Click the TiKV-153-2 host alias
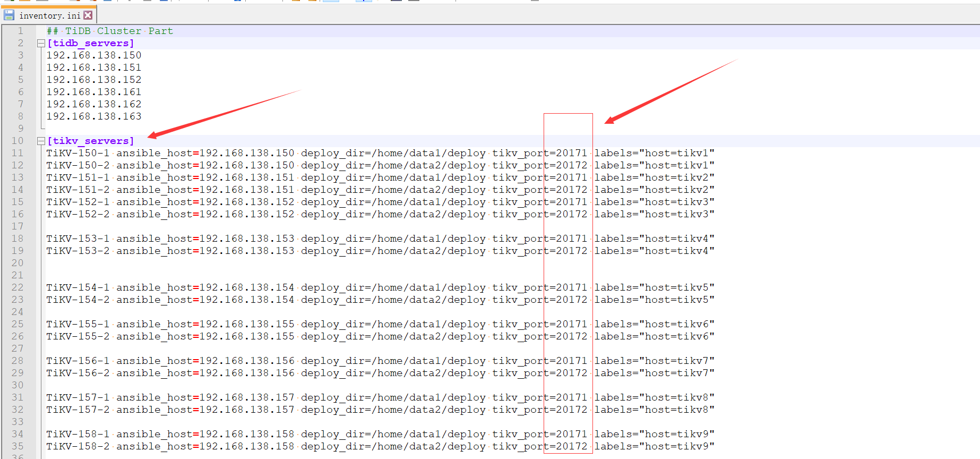 tap(78, 251)
